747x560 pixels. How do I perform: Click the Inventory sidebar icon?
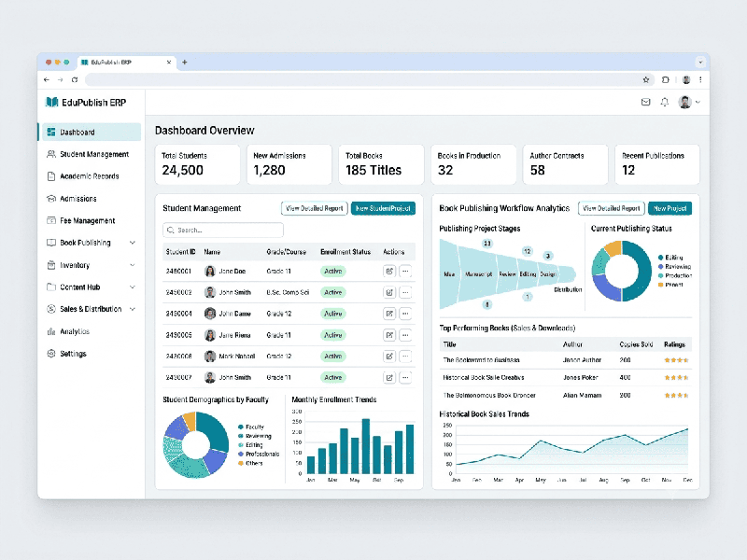coord(51,265)
